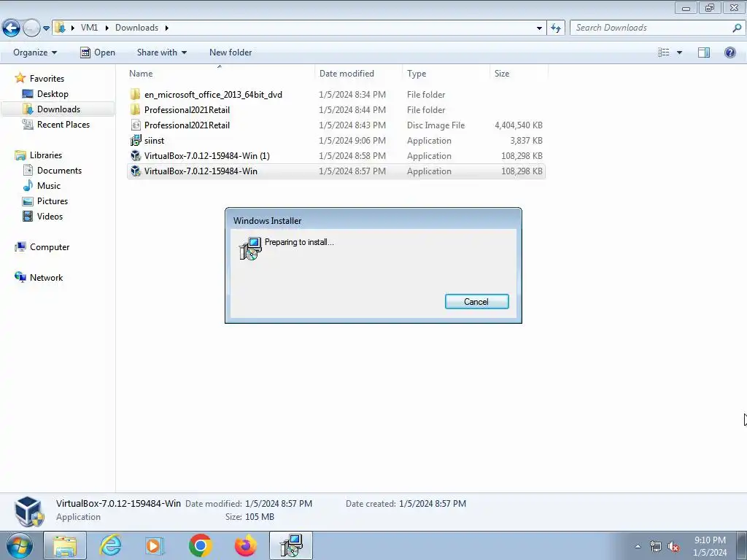Click the disc image file icon
The image size is (747, 560).
point(136,125)
